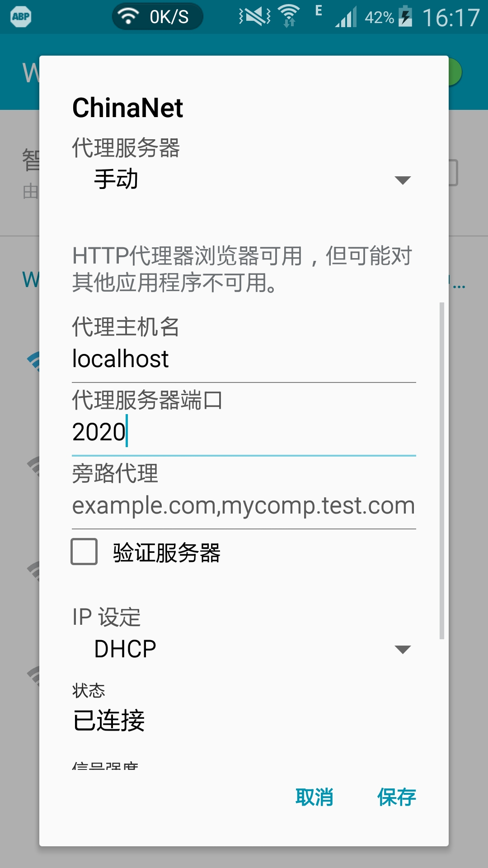Toggle the green WiFi switch
Viewport: 488px width, 868px height.
pos(455,72)
